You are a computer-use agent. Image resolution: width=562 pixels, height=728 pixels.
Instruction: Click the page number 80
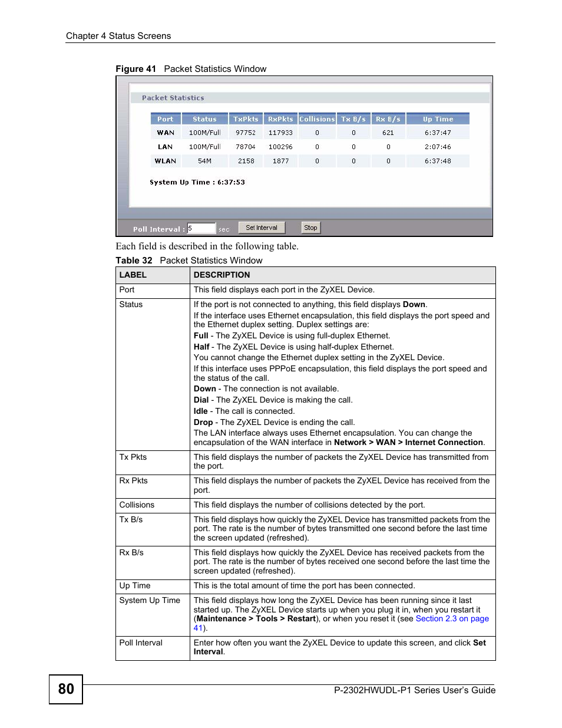[66, 689]
